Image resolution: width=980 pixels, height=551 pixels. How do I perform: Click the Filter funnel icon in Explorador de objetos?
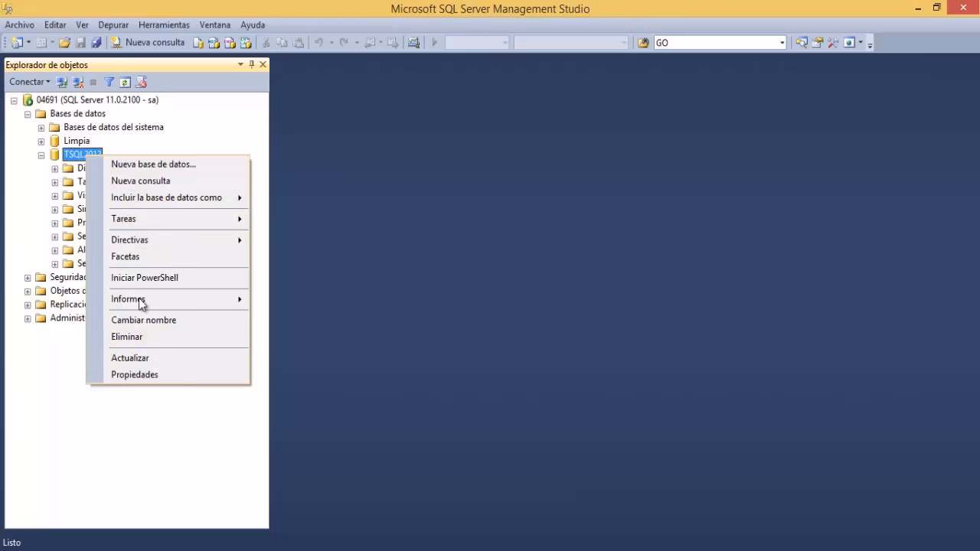[x=109, y=82]
